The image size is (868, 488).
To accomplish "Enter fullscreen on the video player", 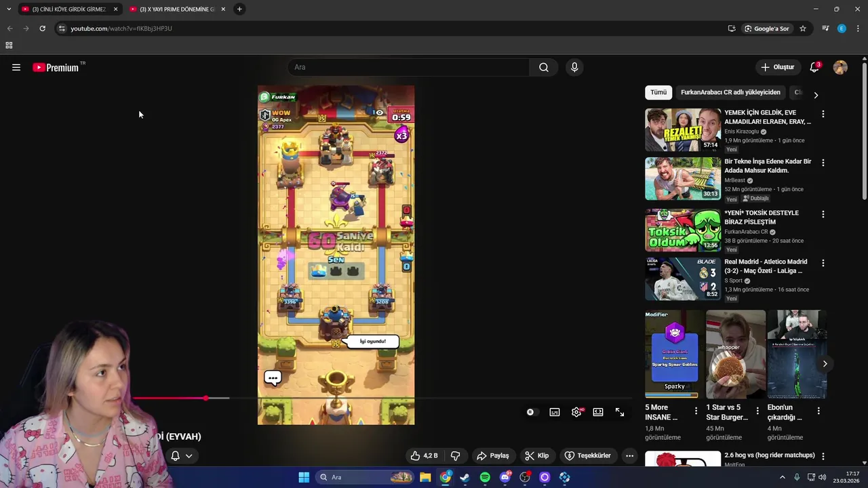I will [x=620, y=412].
